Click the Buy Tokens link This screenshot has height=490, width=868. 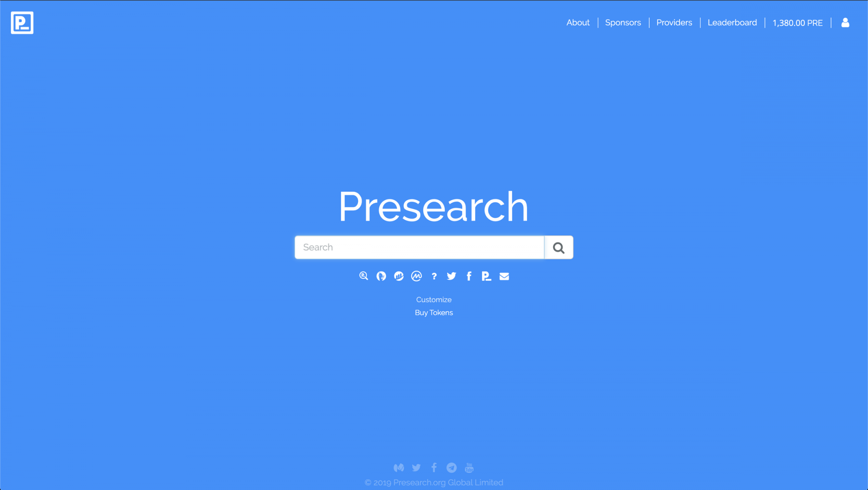point(434,312)
